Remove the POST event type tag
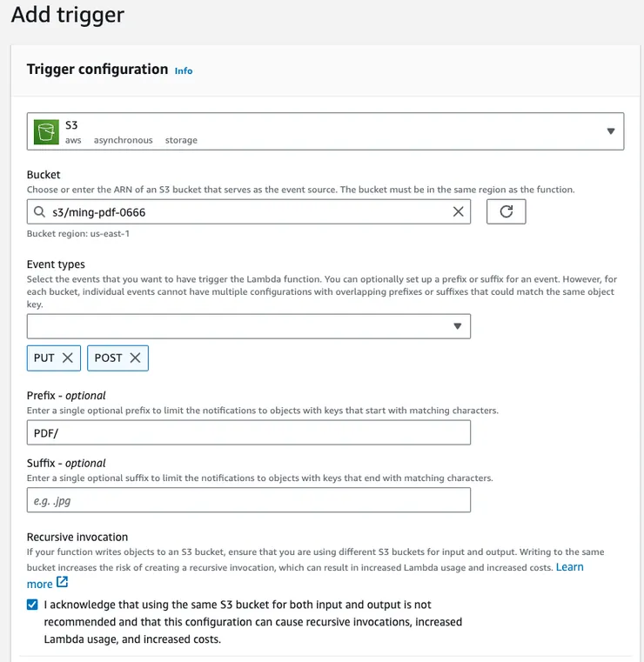644x662 pixels. (x=136, y=358)
